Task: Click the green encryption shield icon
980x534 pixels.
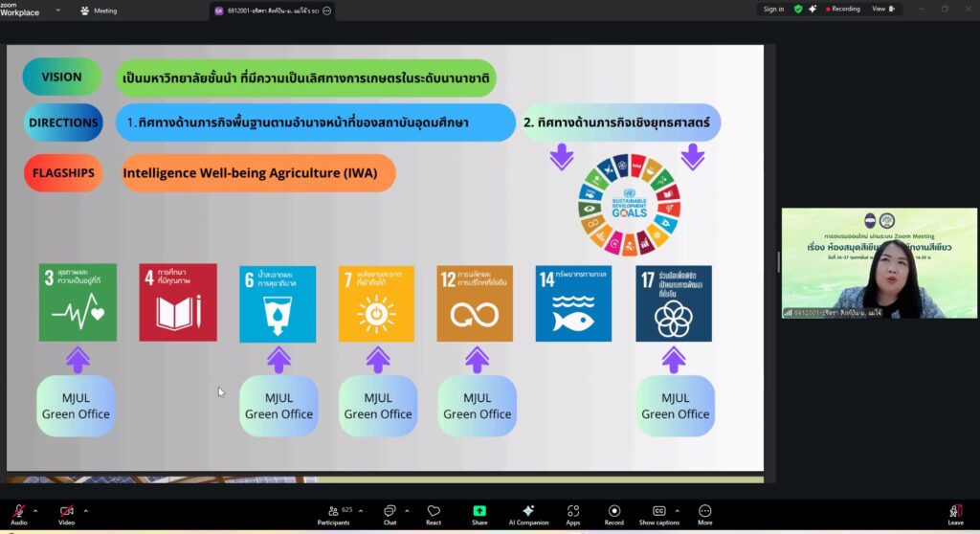Action: (798, 9)
